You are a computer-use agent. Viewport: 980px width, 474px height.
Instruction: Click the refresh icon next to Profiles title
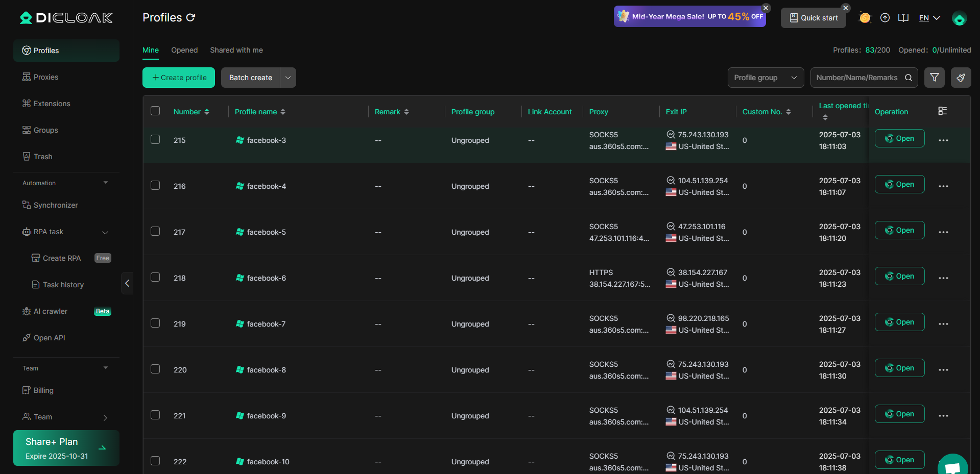[x=190, y=18]
